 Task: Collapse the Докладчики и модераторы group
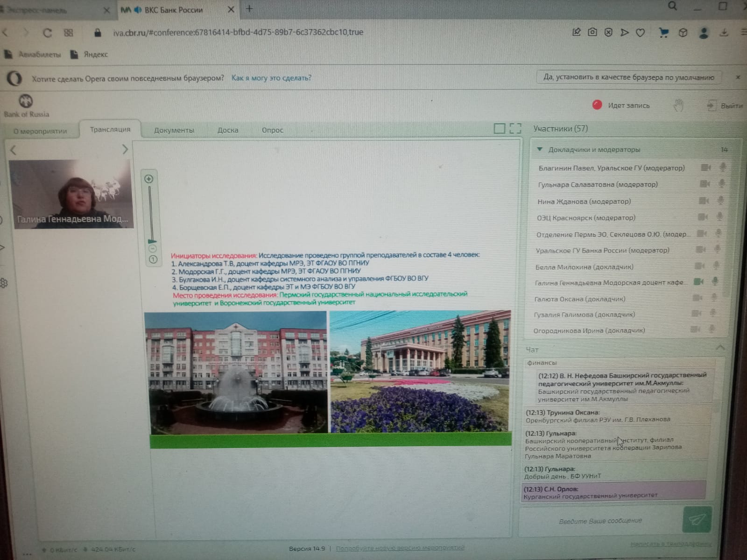coord(540,149)
